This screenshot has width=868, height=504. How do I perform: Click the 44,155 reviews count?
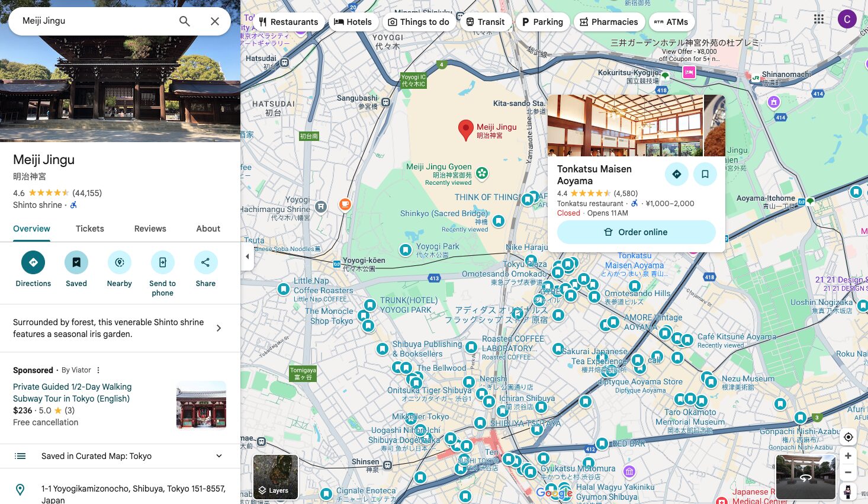pyautogui.click(x=87, y=193)
